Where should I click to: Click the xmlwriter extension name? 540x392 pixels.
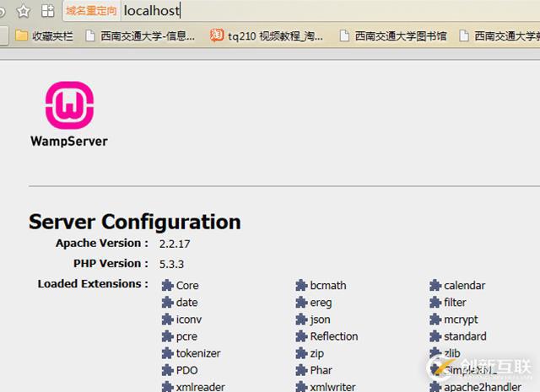pos(332,387)
